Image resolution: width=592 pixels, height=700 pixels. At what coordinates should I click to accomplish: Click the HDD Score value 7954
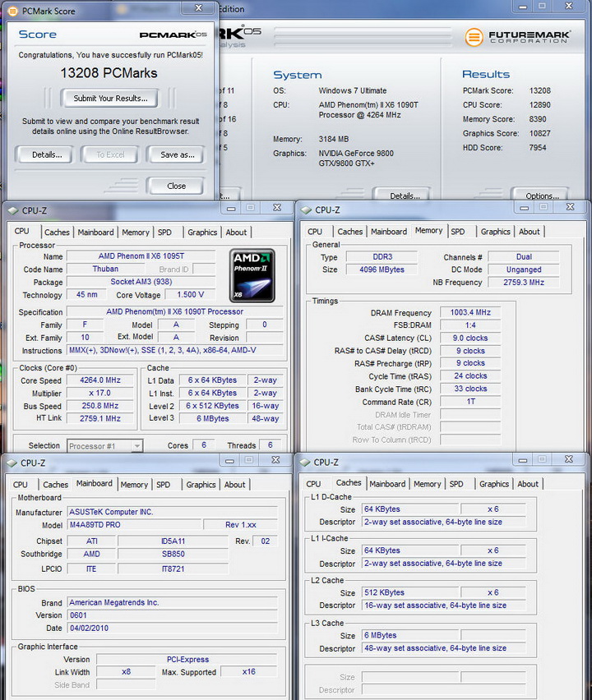(538, 147)
